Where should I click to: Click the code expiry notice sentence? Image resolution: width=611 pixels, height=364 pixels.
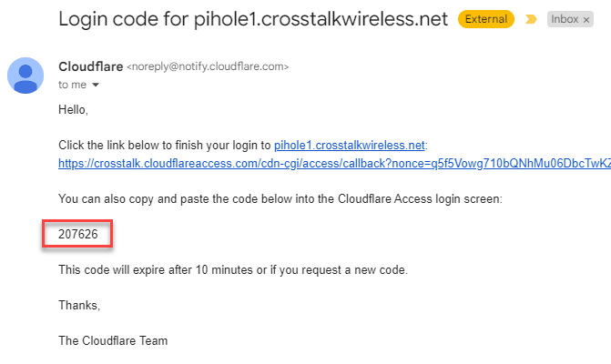pos(233,269)
